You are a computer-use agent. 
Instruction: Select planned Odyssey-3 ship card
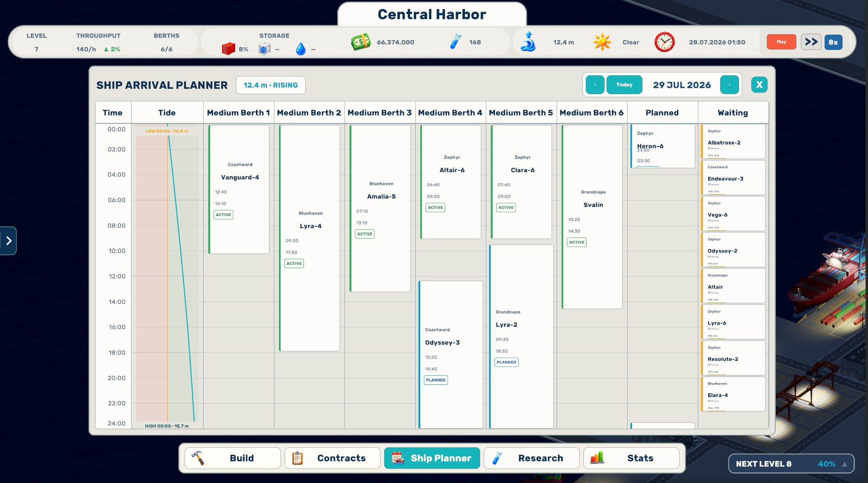451,354
